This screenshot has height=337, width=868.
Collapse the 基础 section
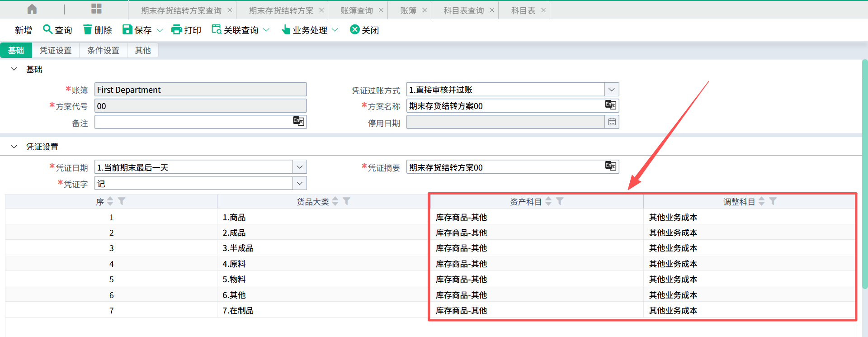click(x=14, y=69)
